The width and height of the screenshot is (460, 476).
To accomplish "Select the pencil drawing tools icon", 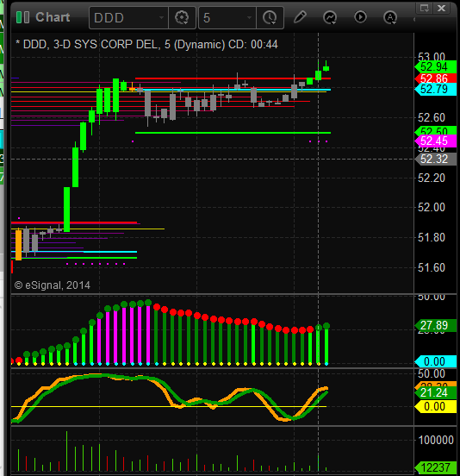I will pos(300,17).
